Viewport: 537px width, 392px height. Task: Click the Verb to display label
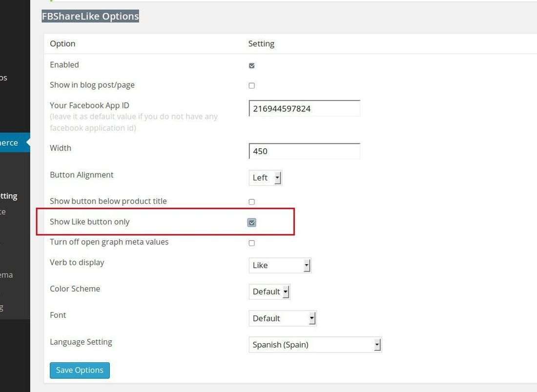(x=77, y=262)
